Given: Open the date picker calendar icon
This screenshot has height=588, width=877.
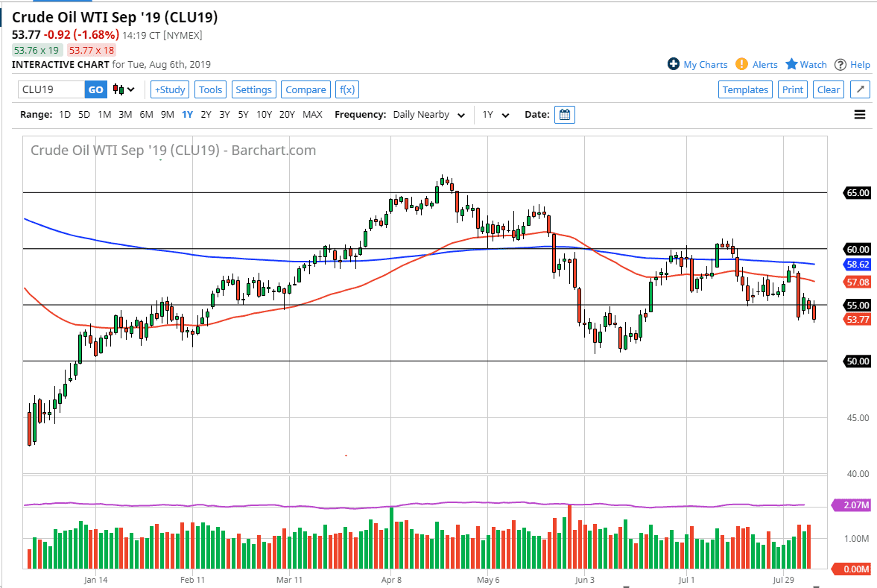Looking at the screenshot, I should [x=564, y=114].
